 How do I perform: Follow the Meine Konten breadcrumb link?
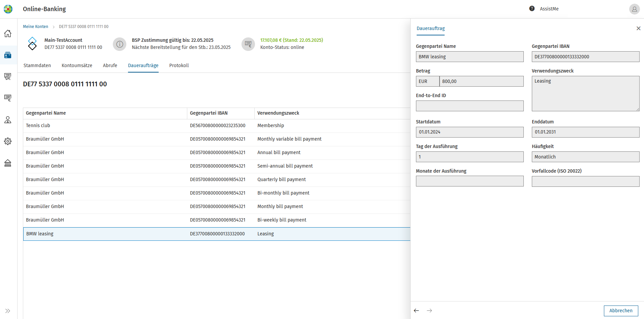35,27
